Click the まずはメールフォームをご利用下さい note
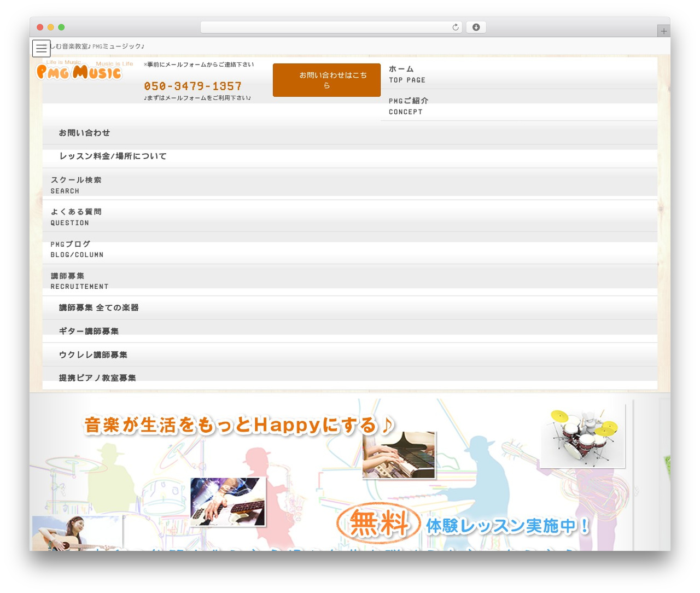This screenshot has height=593, width=700. (197, 98)
